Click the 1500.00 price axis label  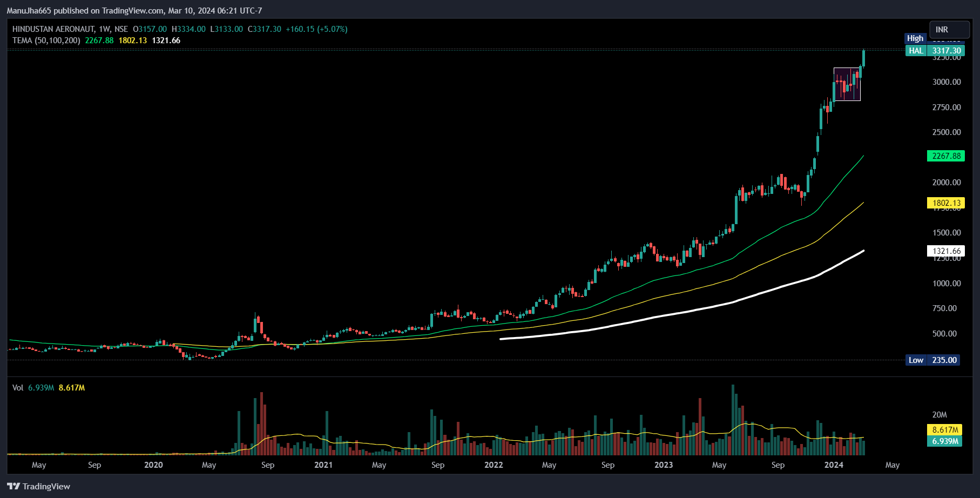coord(947,233)
